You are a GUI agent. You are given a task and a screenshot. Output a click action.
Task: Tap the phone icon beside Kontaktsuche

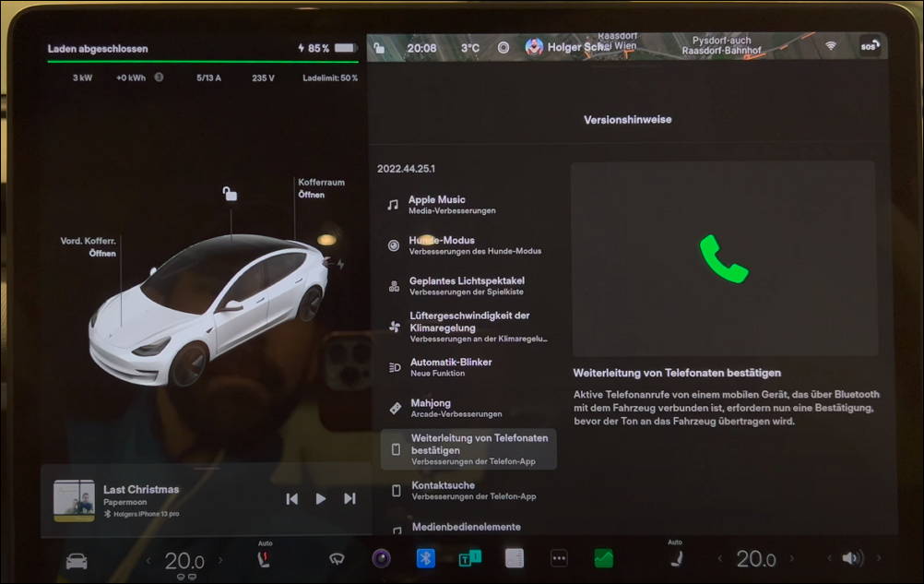(397, 490)
